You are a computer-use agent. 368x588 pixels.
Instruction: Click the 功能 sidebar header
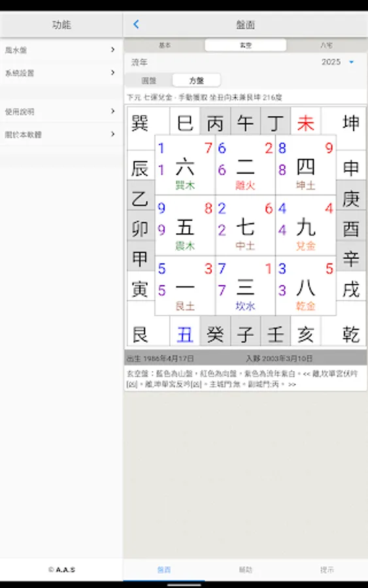(x=61, y=25)
